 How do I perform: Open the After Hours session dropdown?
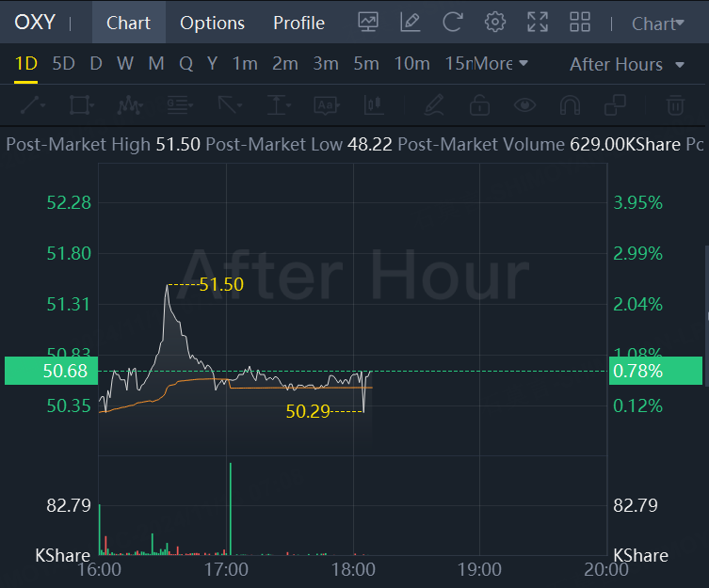[x=627, y=65]
